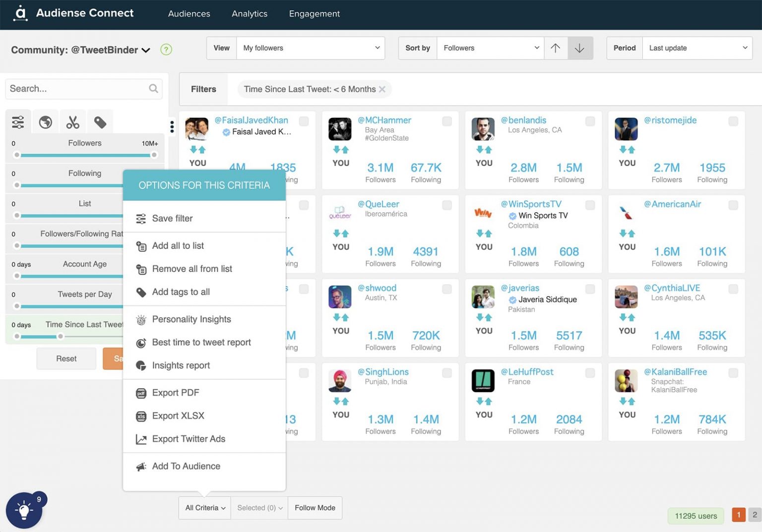This screenshot has height=532, width=762.
Task: Click the follow arrows icon for @ristomejide
Action: (627, 150)
